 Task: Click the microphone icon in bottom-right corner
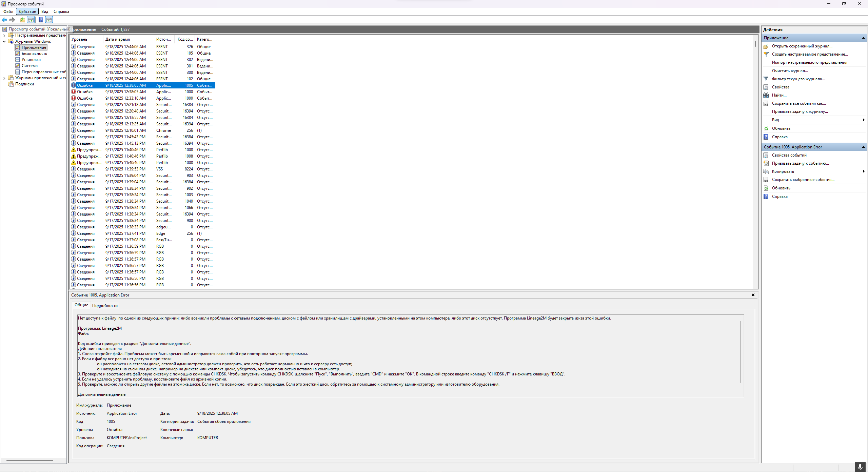[x=860, y=467]
